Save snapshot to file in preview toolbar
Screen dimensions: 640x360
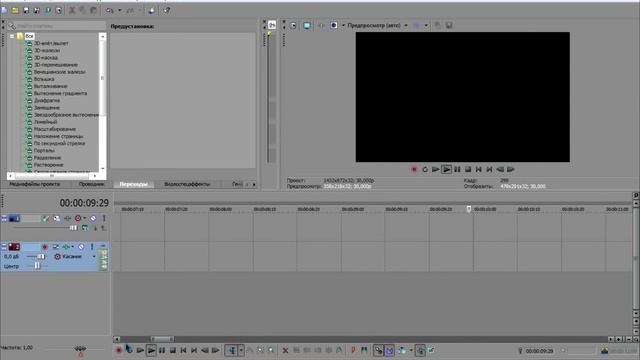(449, 25)
